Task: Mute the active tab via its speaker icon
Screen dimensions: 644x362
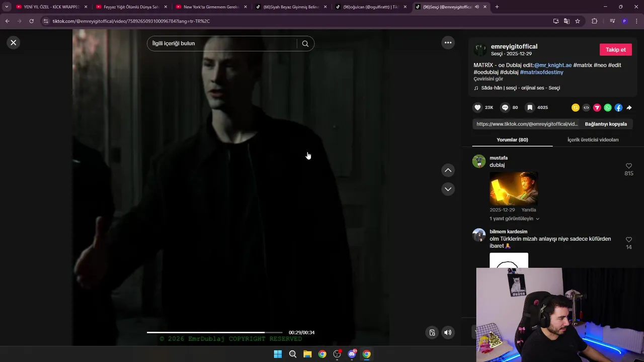Action: (477, 7)
